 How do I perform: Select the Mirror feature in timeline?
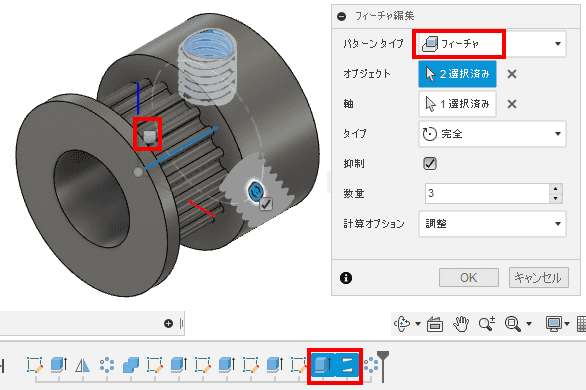(x=83, y=365)
